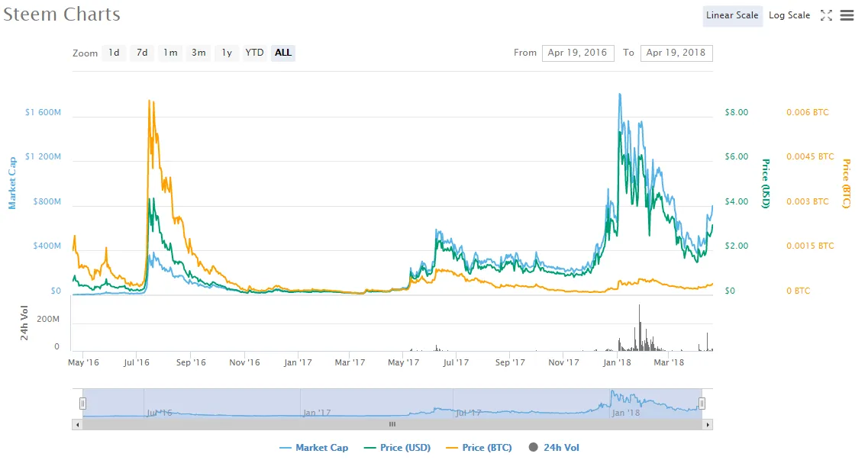The image size is (868, 460).
Task: Toggle 24h Vol series in legend
Action: [x=554, y=447]
